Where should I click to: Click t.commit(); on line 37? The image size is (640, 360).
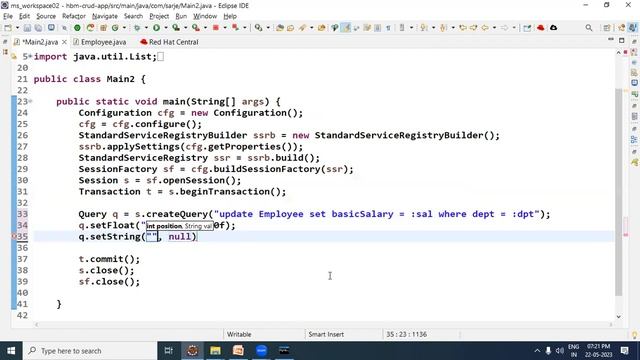click(109, 259)
